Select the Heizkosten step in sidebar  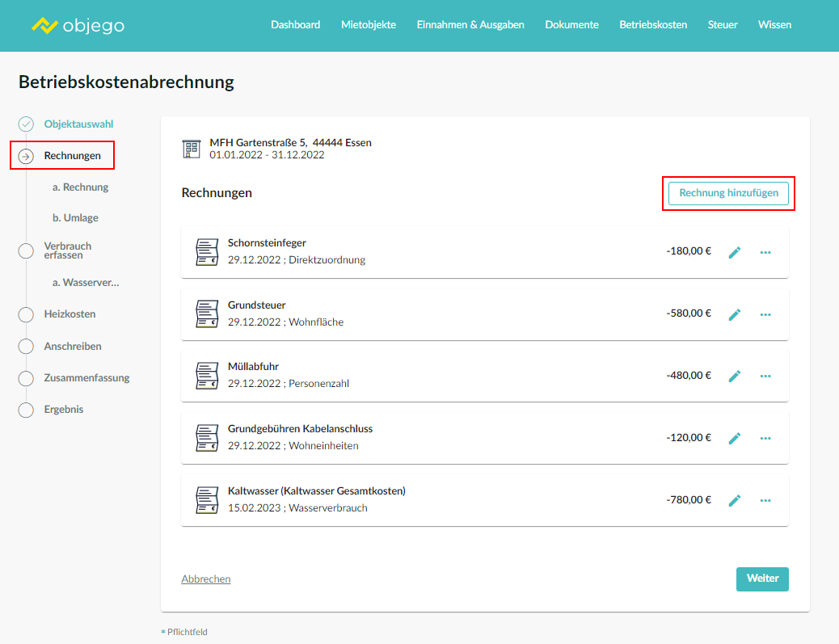[70, 314]
